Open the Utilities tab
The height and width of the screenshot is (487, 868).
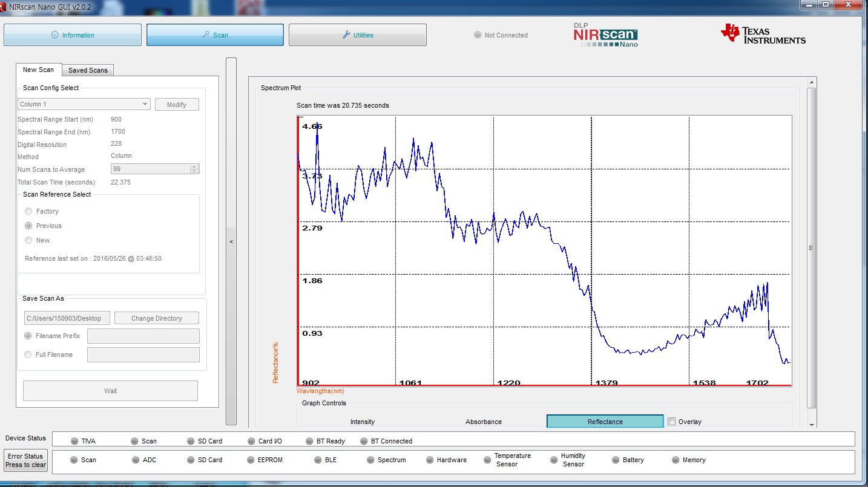coord(358,35)
